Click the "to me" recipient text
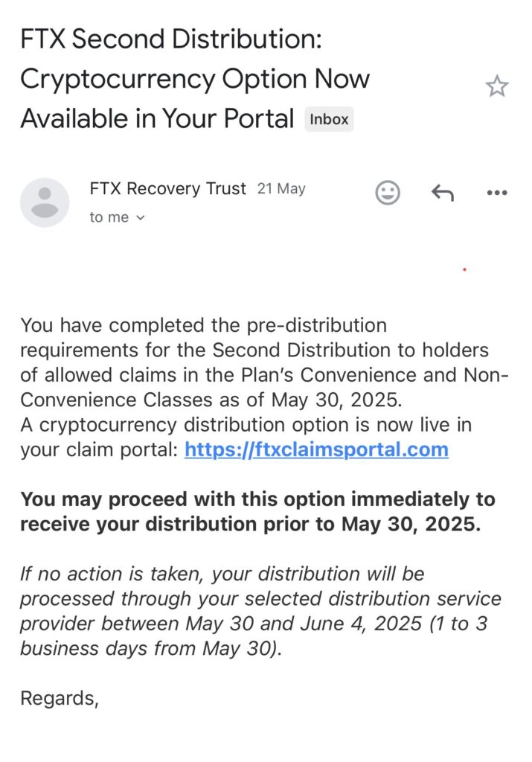The image size is (532, 762). (x=109, y=218)
